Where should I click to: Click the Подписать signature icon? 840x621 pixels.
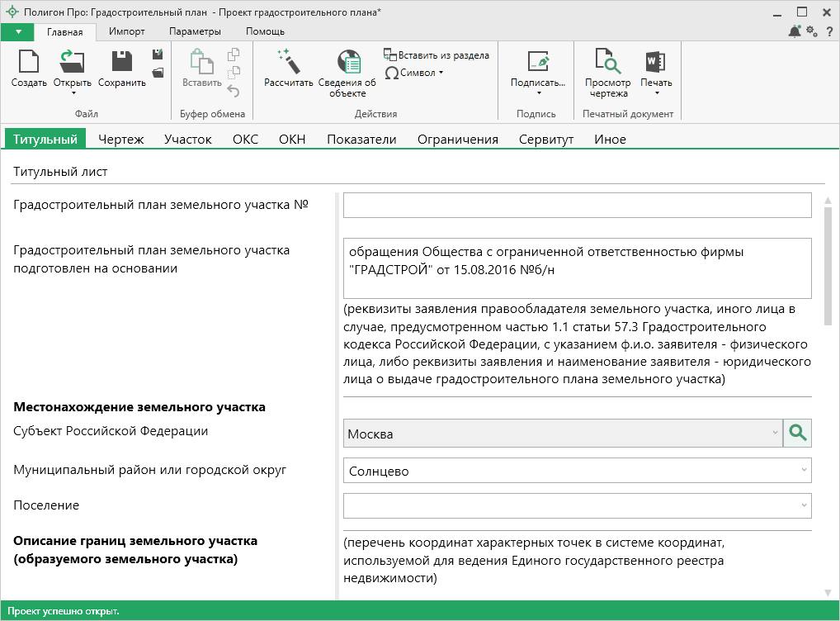(x=538, y=63)
